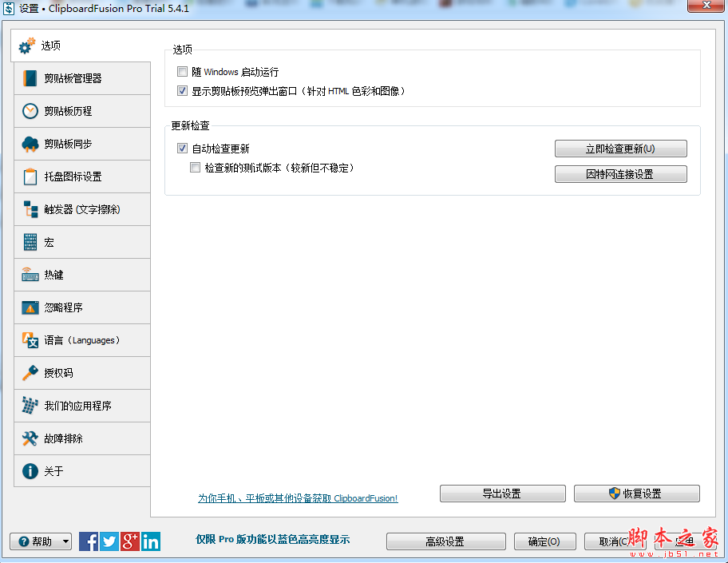Screen dimensions: 728x563
Task: Select the cloud icon for 剪贴板同步
Action: click(x=30, y=144)
